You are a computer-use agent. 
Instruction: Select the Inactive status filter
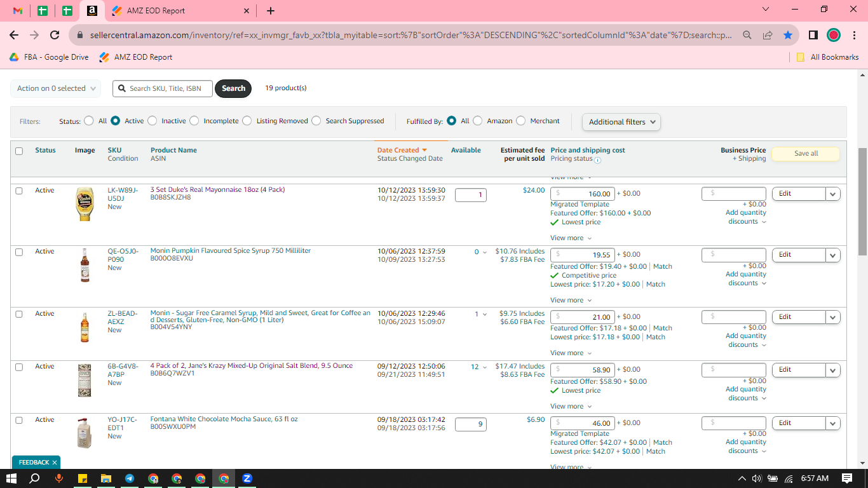click(x=151, y=121)
